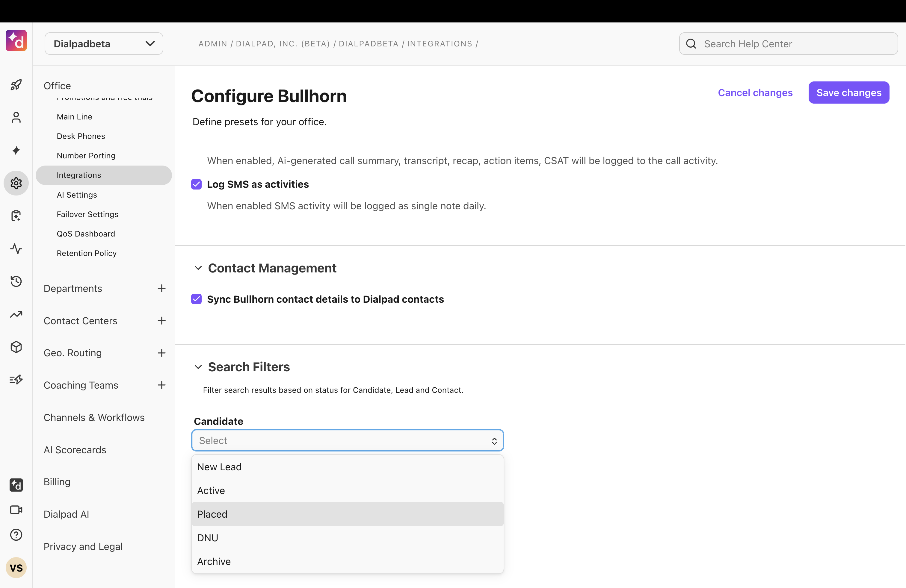Click the video camera sidebar icon

[x=16, y=510]
